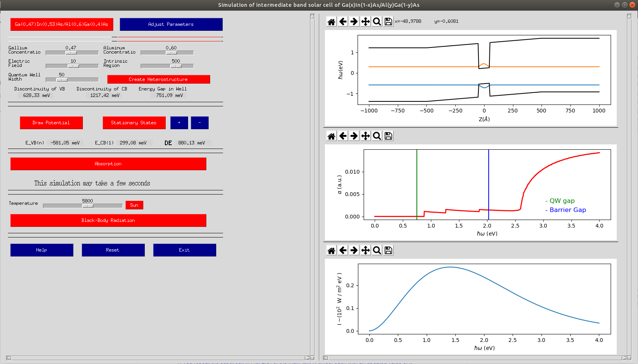Open Adjust Parameters
Screen dimensions: 638x364
click(x=171, y=24)
